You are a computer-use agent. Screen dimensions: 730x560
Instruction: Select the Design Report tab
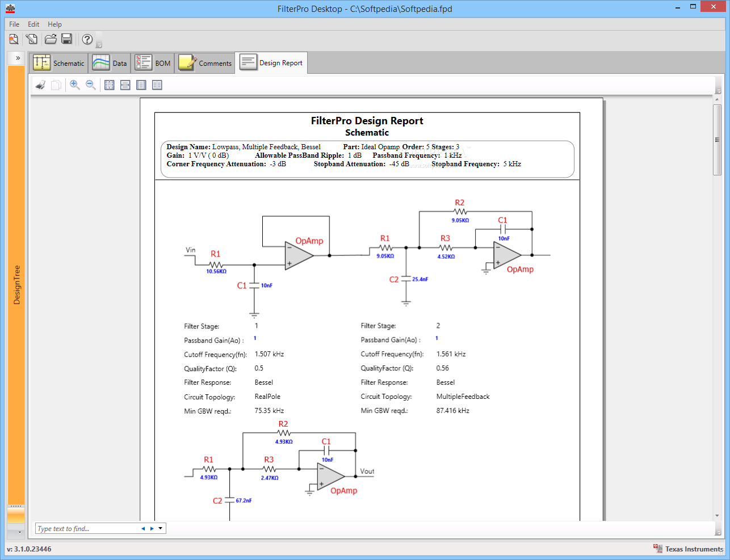pos(271,62)
